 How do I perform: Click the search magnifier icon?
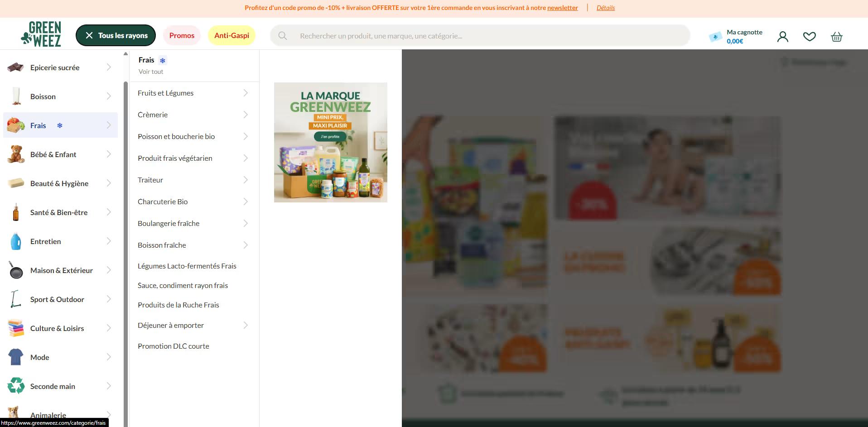pos(283,36)
